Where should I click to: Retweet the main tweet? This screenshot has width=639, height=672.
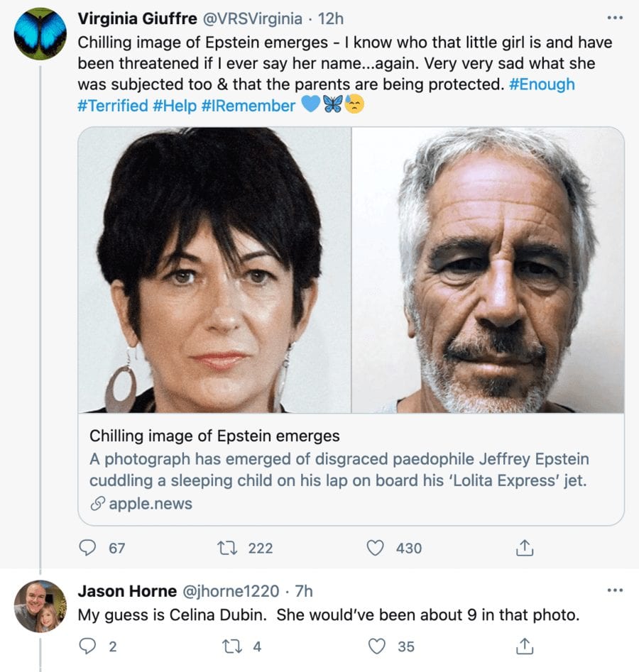coord(231,548)
